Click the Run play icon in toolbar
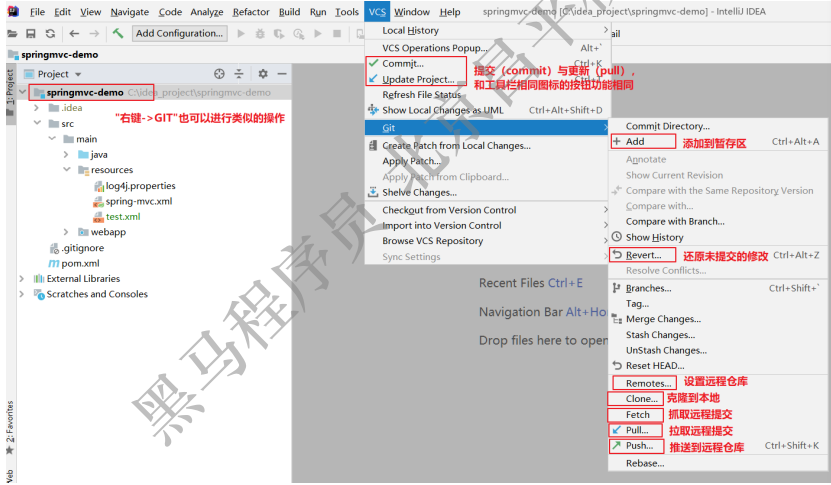The height and width of the screenshot is (485, 831). pos(241,34)
